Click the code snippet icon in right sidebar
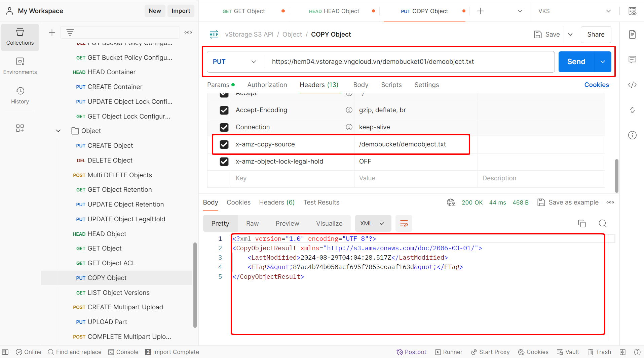The height and width of the screenshot is (358, 644). (632, 85)
